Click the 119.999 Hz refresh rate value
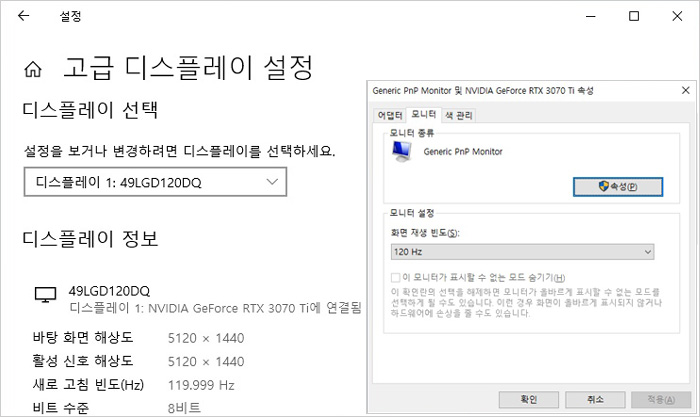 point(201,385)
